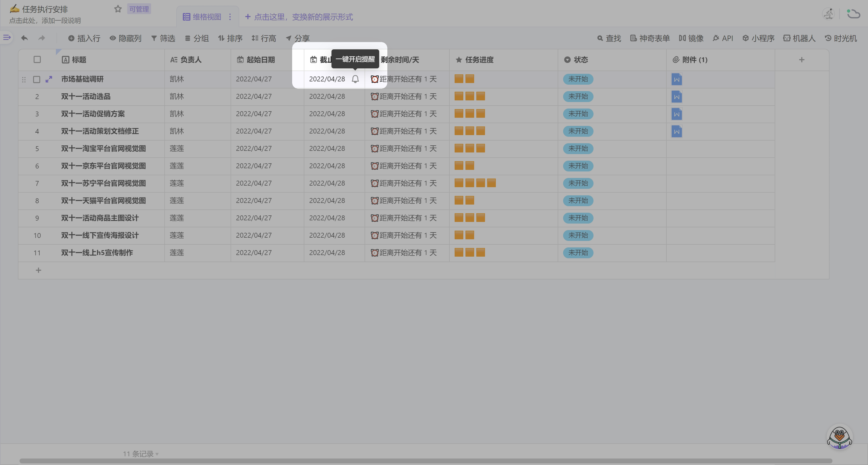Click link to add new view form
Image resolution: width=868 pixels, height=465 pixels.
tap(299, 17)
